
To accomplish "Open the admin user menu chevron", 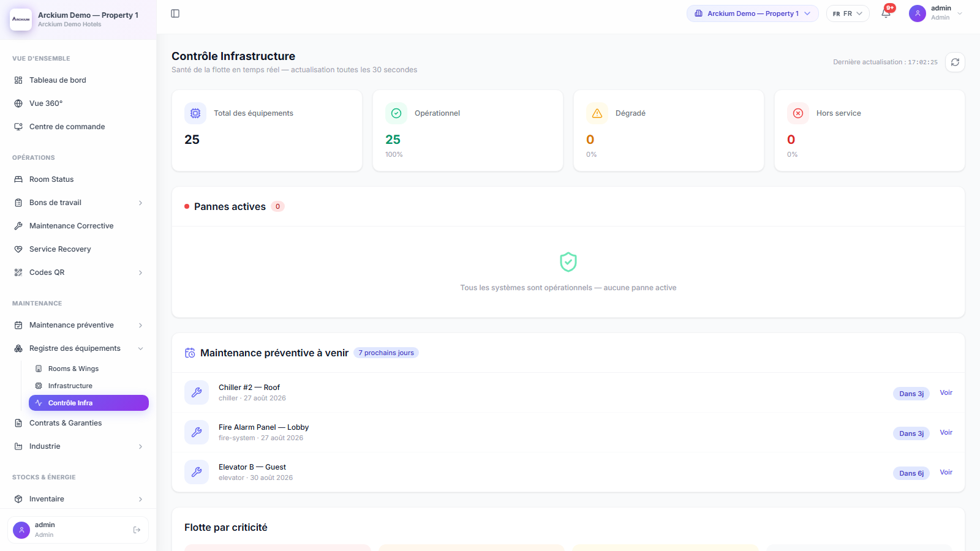I will pos(960,13).
